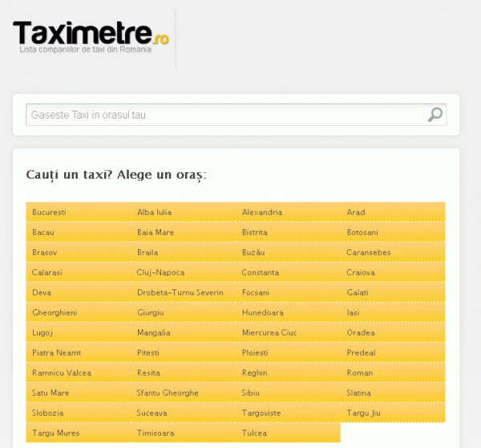
Task: Click the magnifying glass search icon
Action: 435,115
